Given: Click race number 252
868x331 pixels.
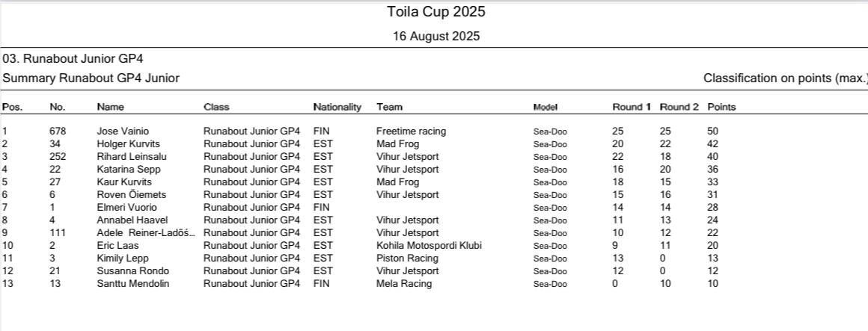Looking at the screenshot, I should [x=58, y=156].
